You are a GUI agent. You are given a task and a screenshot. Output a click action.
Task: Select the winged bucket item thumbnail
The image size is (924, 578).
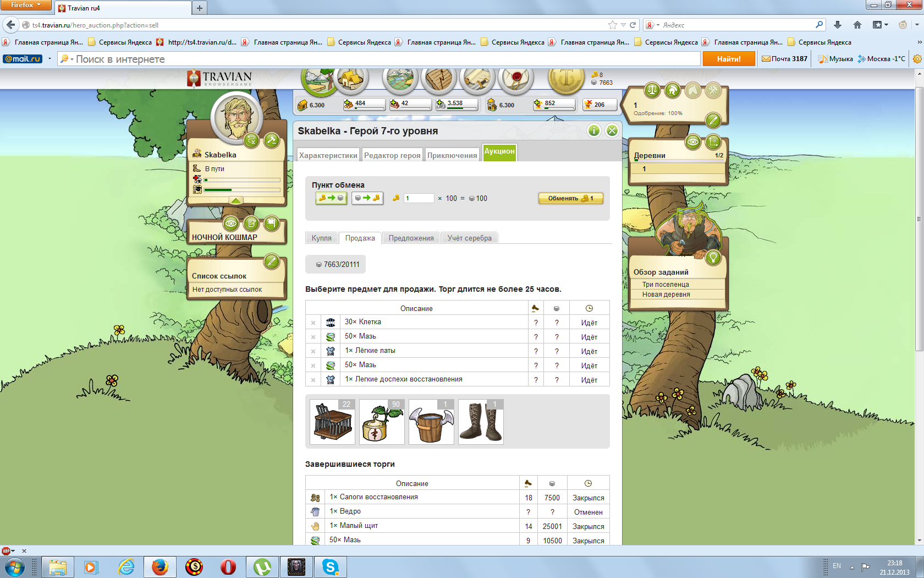[x=431, y=422]
